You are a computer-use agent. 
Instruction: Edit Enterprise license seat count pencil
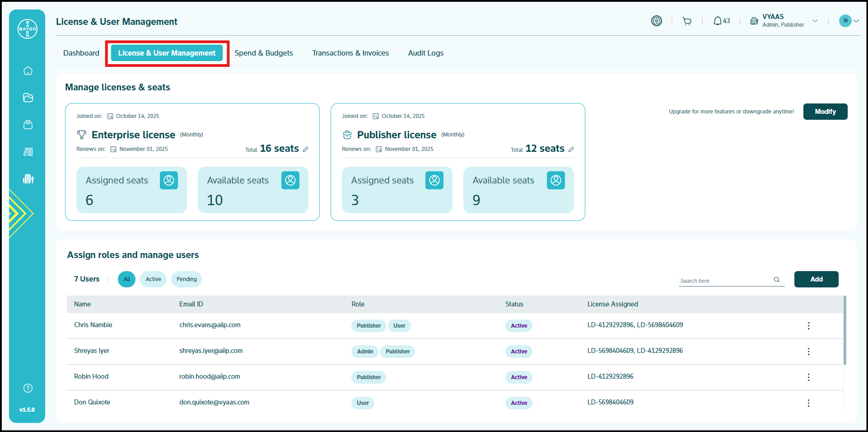[306, 149]
